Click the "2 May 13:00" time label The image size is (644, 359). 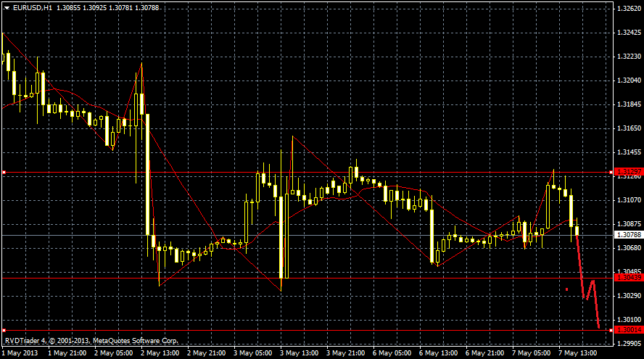[x=161, y=353]
